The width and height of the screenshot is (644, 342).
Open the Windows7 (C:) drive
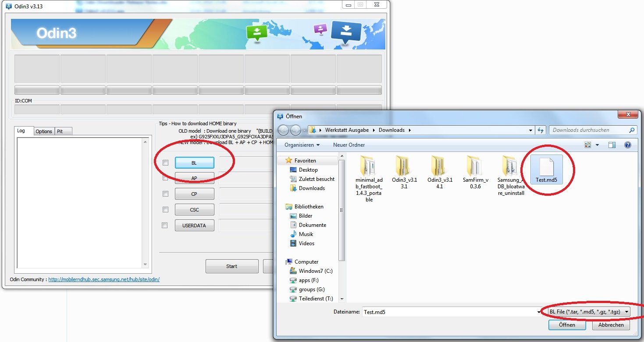click(316, 271)
